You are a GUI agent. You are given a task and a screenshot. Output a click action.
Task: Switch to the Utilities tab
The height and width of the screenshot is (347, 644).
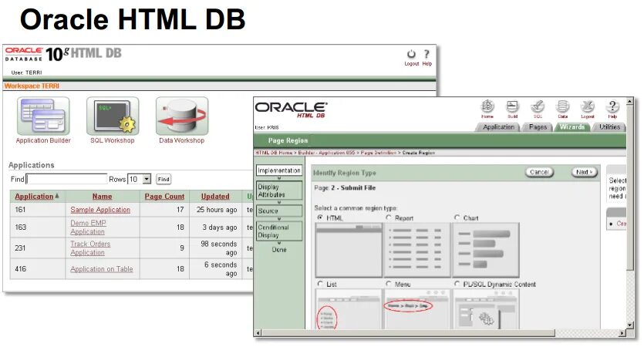(x=609, y=127)
